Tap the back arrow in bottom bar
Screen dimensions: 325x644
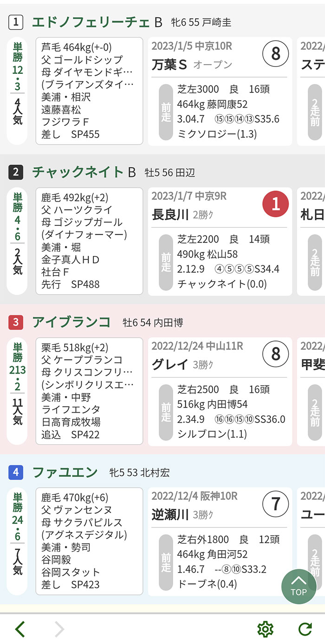(x=20, y=629)
